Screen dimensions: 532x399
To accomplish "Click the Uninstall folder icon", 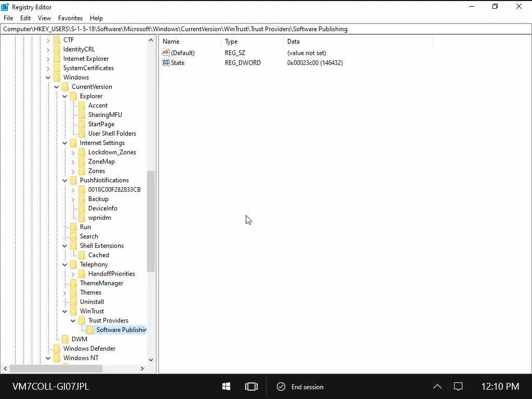I will 74,302.
